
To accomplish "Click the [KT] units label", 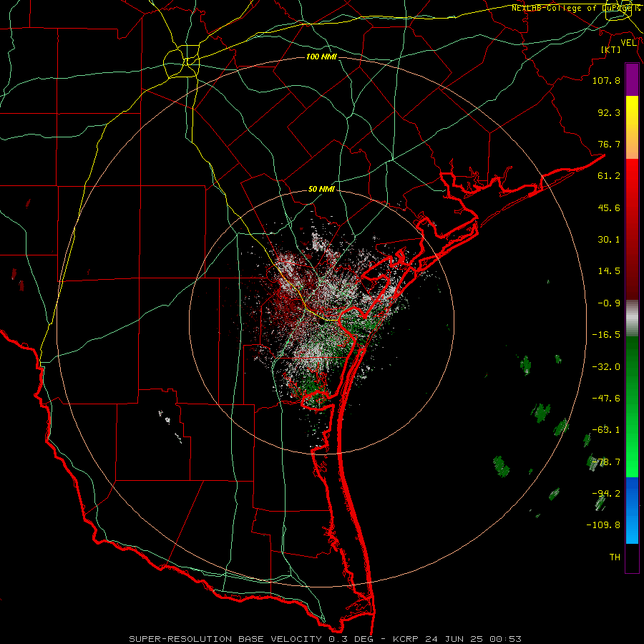I will (611, 49).
